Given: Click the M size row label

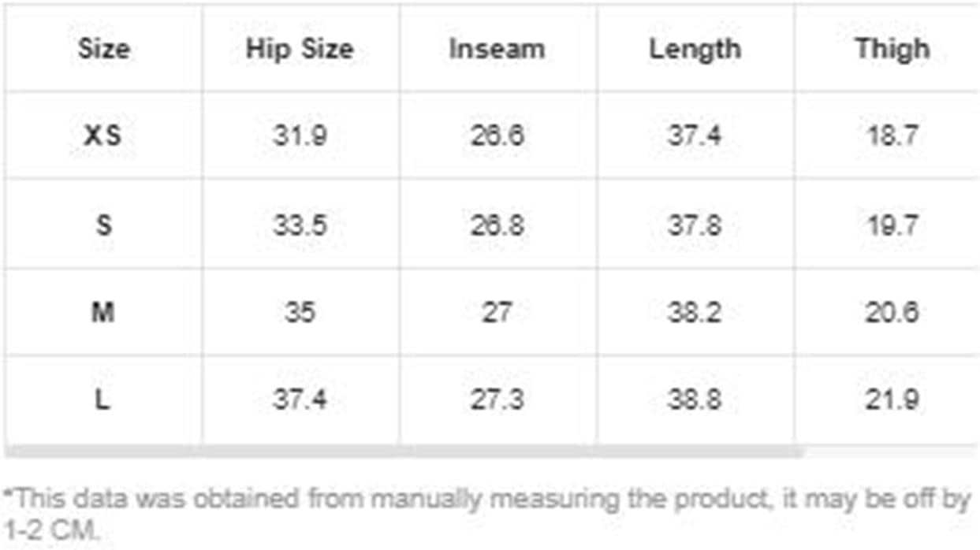Looking at the screenshot, I should 103,313.
